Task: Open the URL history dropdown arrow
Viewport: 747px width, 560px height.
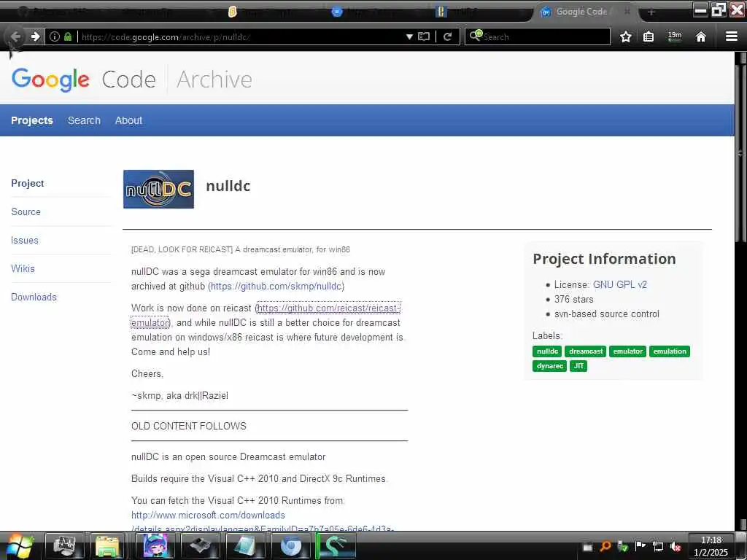Action: pyautogui.click(x=409, y=36)
